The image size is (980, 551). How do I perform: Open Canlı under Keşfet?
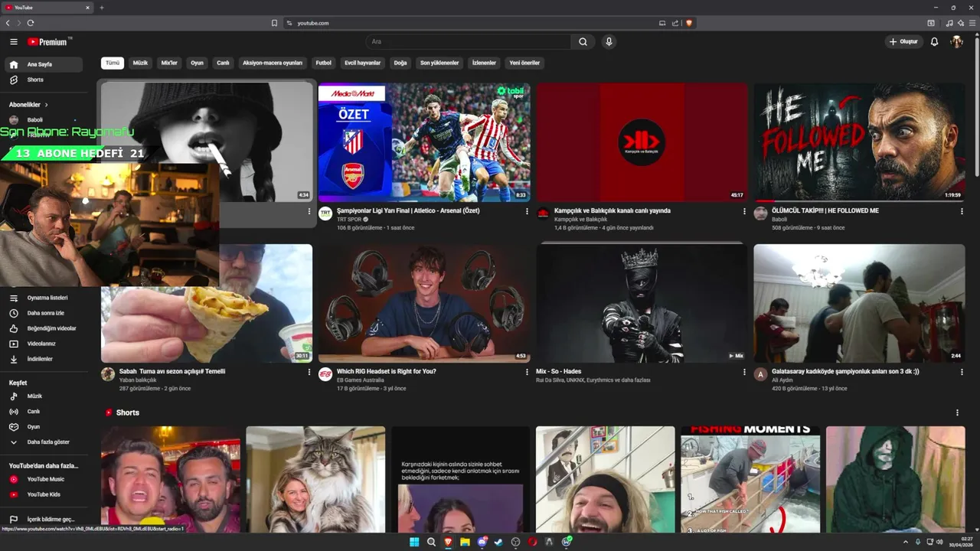pos(44,412)
